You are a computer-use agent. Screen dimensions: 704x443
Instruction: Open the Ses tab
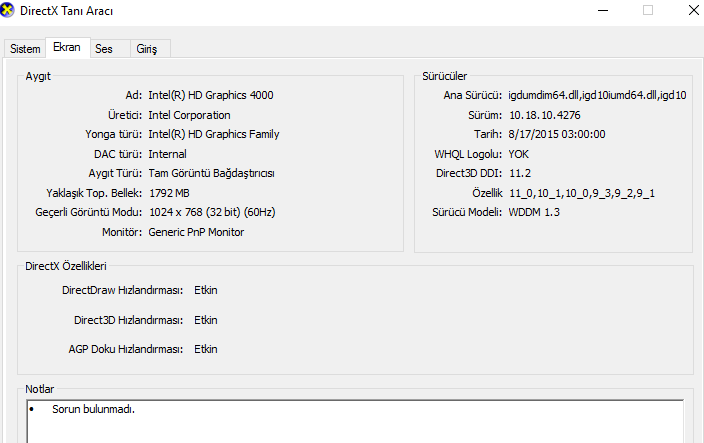pos(104,49)
